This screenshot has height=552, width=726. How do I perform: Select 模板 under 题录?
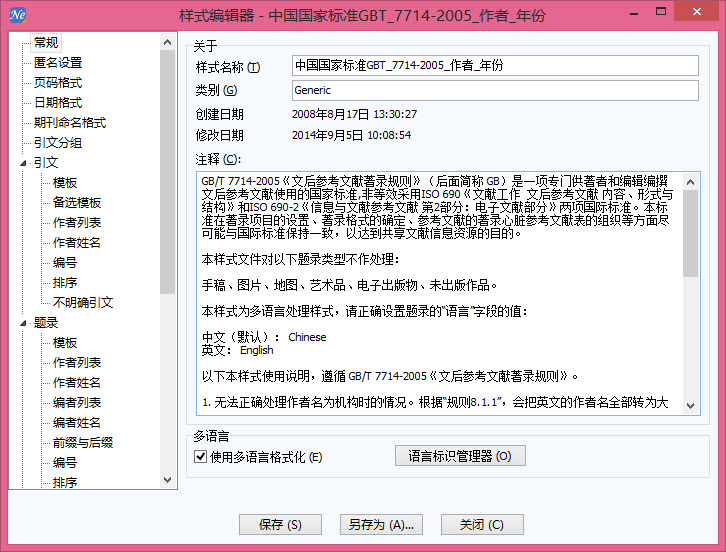pos(65,343)
